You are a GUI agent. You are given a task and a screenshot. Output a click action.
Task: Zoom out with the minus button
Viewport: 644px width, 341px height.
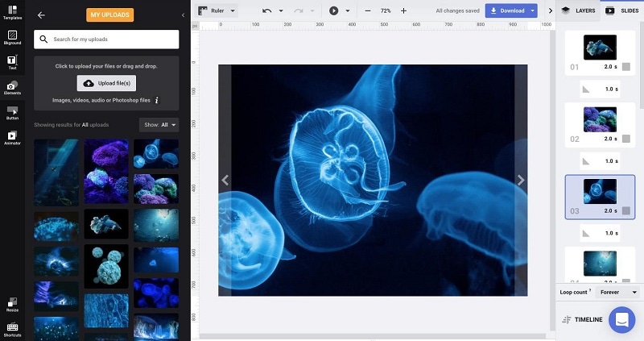[x=368, y=10]
